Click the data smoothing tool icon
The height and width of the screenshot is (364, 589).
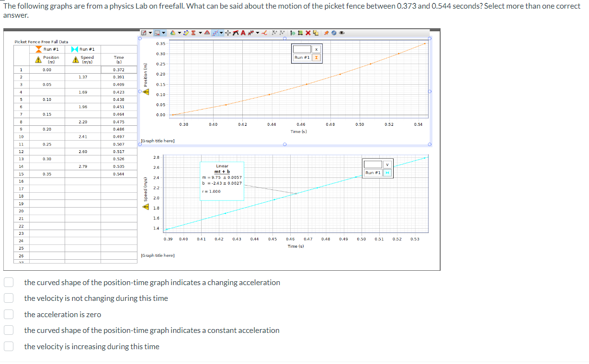coord(251,33)
